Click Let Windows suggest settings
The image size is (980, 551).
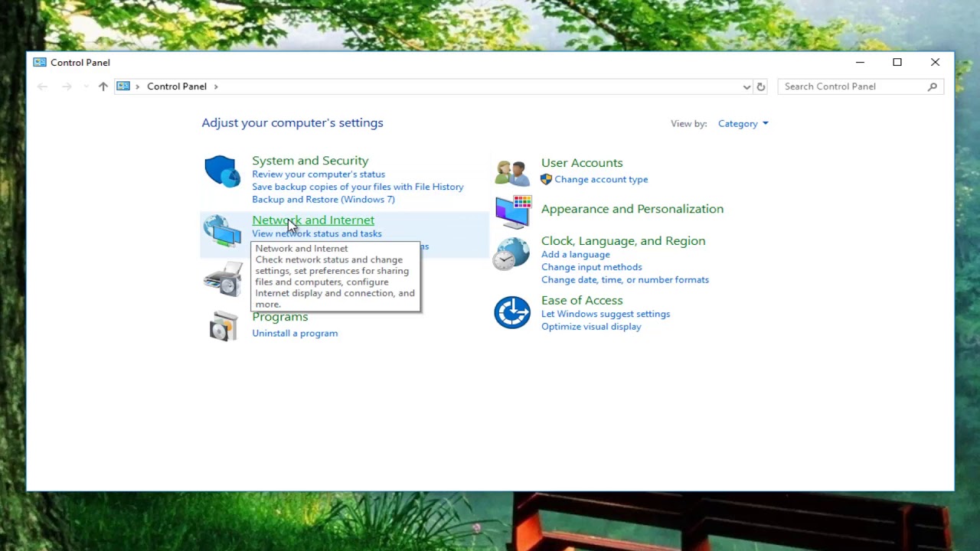[606, 314]
